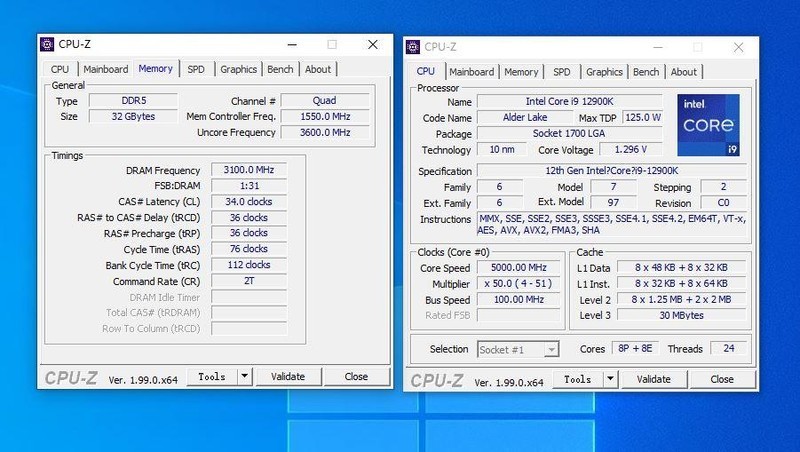
Task: Expand Tools dropdown arrow in Memory window
Action: 244,376
